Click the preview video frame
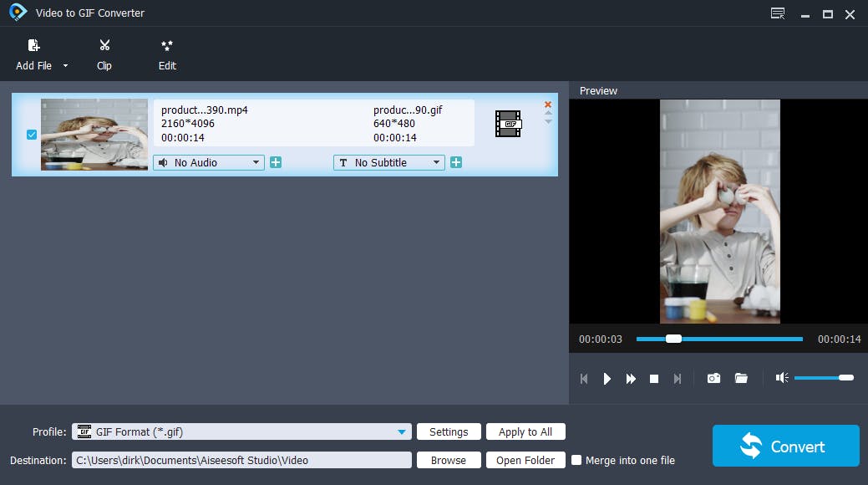Image resolution: width=868 pixels, height=485 pixels. 719,212
